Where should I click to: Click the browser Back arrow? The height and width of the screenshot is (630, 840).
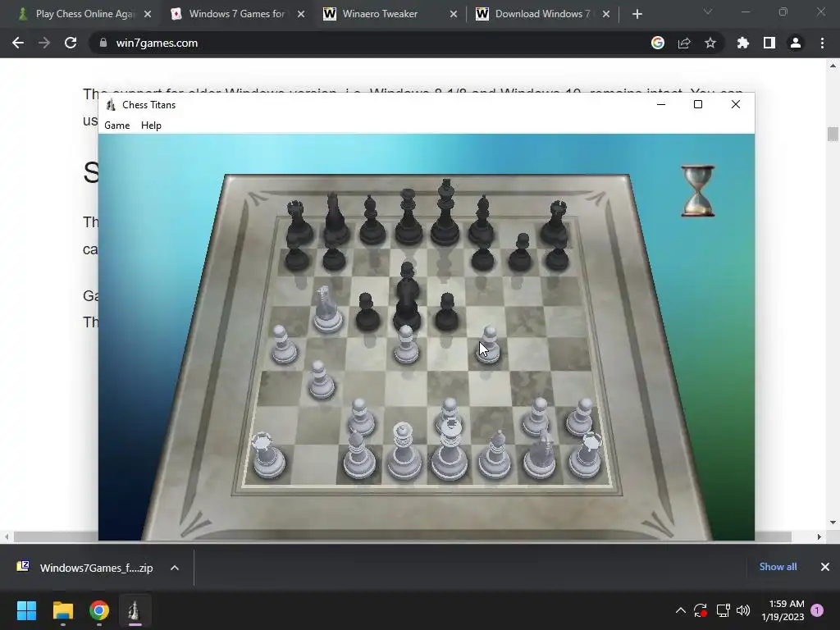18,43
